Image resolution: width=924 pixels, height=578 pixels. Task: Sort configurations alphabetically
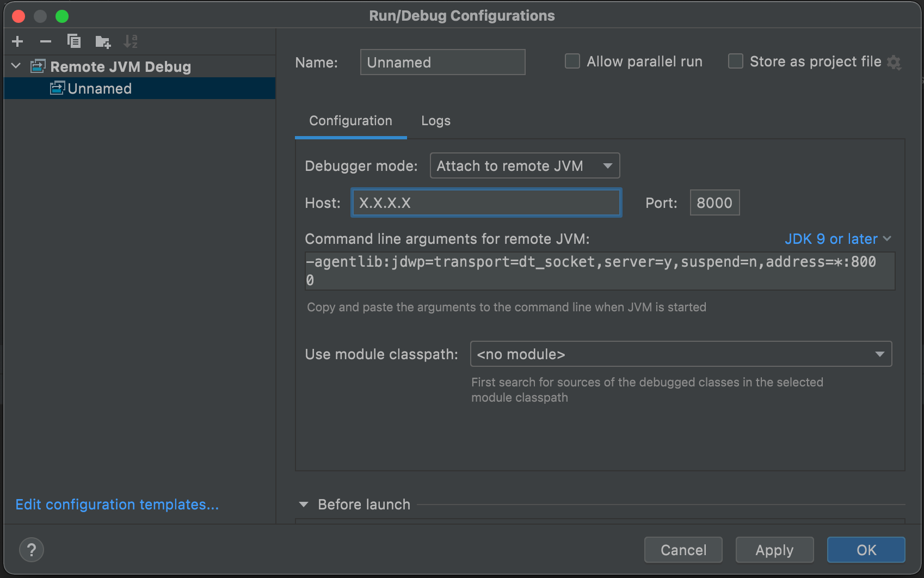coord(131,41)
